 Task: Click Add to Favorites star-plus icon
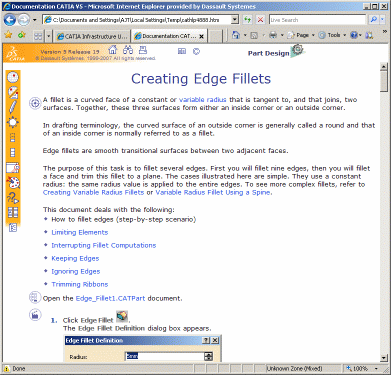22,35
